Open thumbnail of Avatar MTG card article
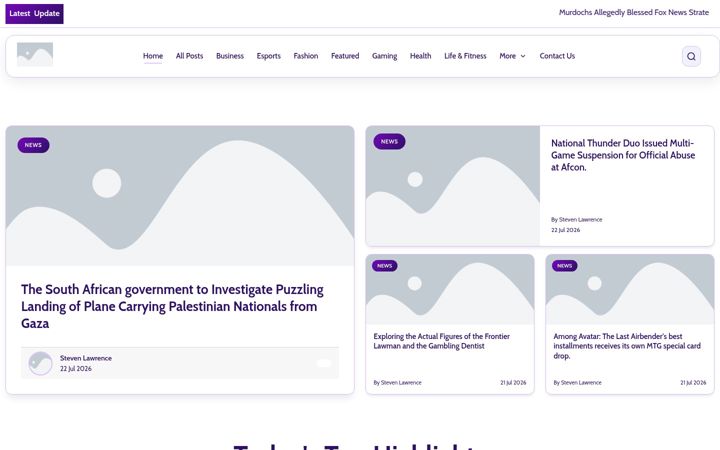This screenshot has height=450, width=720. pyautogui.click(x=630, y=290)
